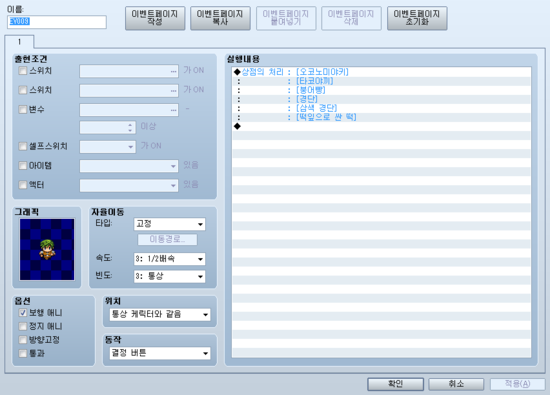550x395 pixels.
Task: Select the [붕어빵] shop item line
Action: click(x=382, y=90)
